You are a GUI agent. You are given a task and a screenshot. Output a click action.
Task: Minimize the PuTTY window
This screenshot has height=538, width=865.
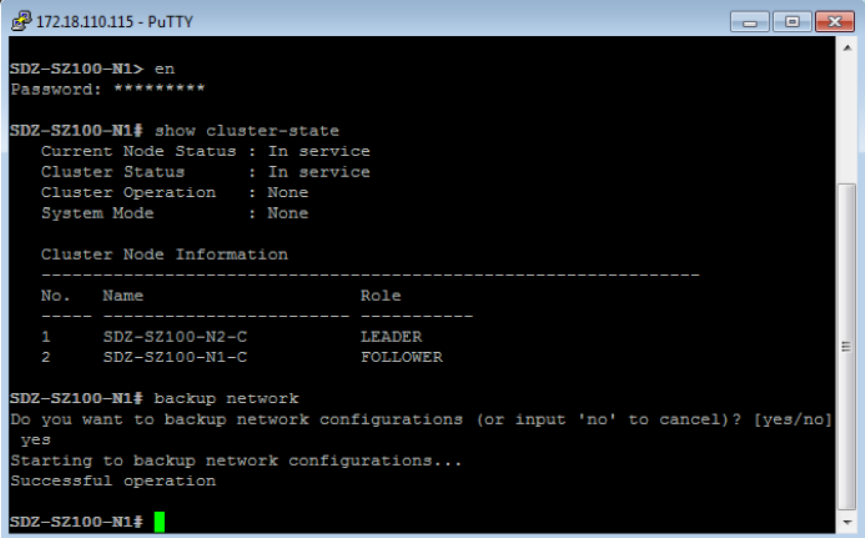point(751,21)
